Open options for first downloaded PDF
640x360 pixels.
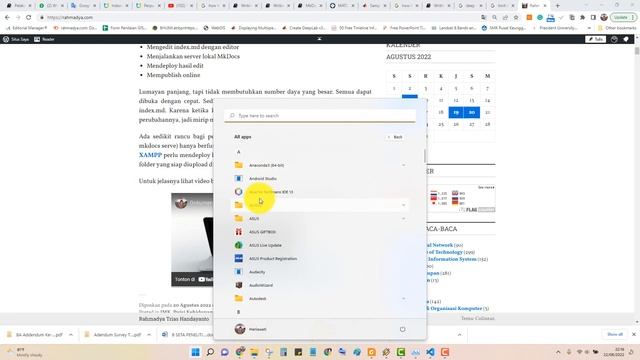[71, 335]
